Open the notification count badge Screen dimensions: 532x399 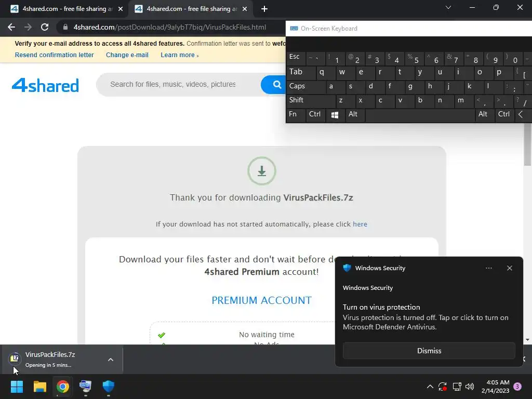518,387
